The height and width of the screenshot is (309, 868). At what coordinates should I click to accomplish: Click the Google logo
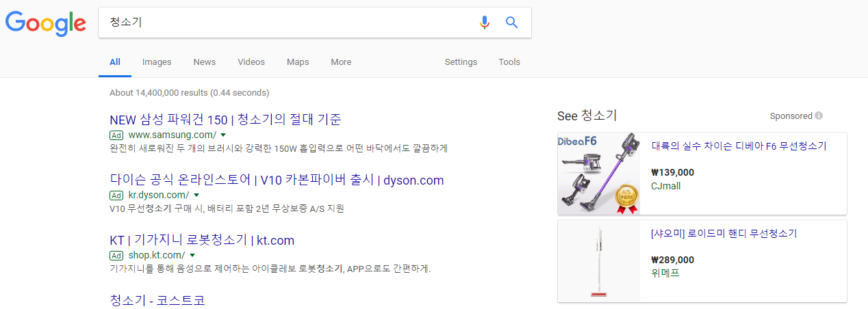(46, 23)
